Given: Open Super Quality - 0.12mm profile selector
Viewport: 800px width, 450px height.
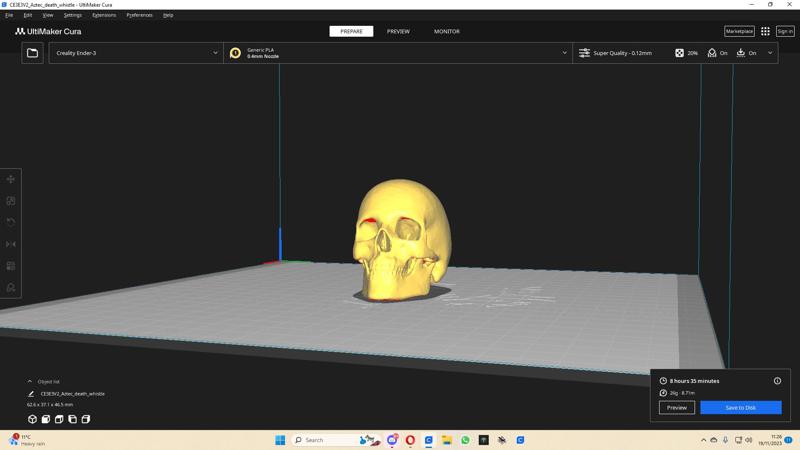Looking at the screenshot, I should (x=622, y=53).
